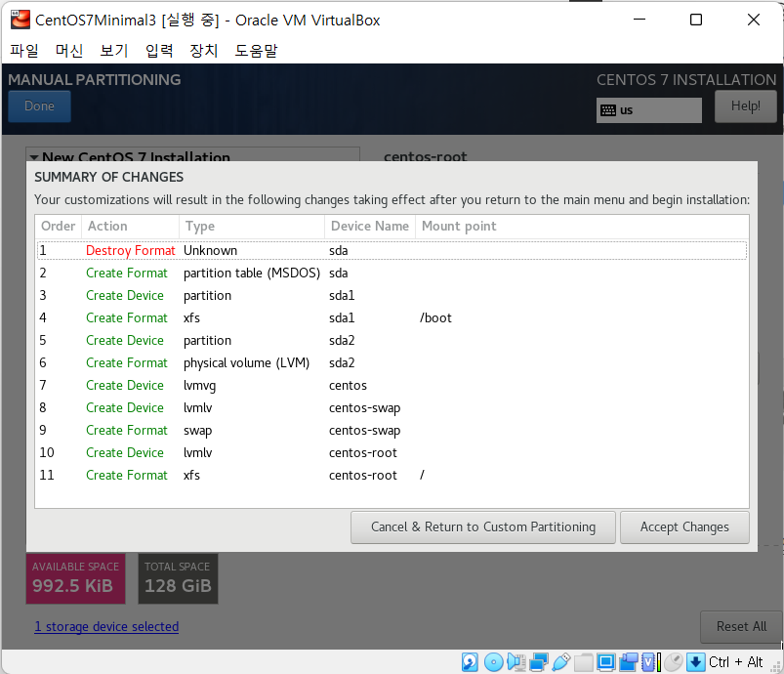The height and width of the screenshot is (674, 784).
Task: Select row 10 Create Device centos-root
Action: click(x=392, y=453)
